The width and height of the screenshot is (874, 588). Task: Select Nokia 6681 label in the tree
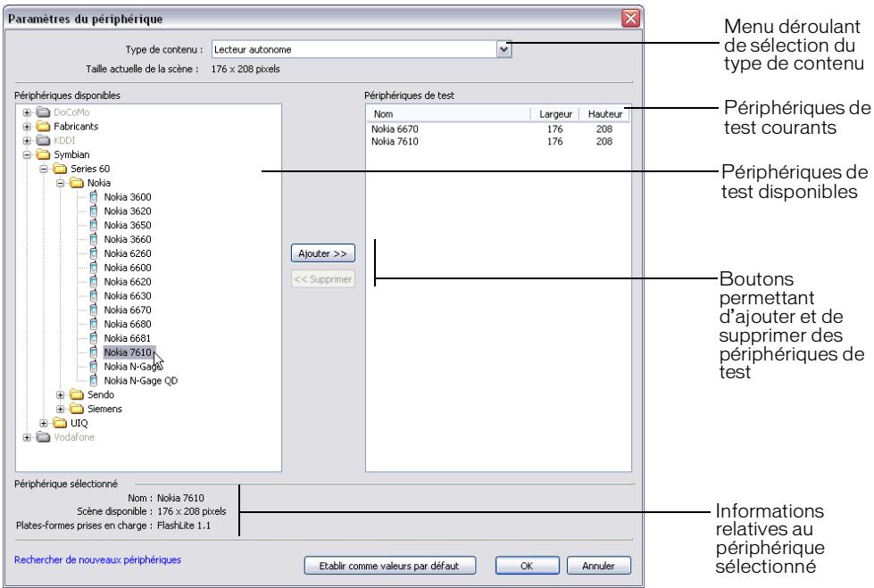[x=127, y=338]
